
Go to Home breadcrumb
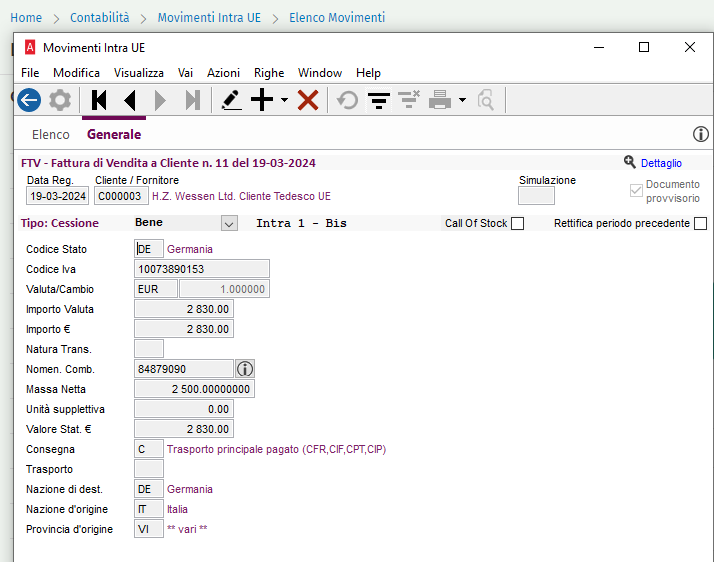click(x=26, y=18)
